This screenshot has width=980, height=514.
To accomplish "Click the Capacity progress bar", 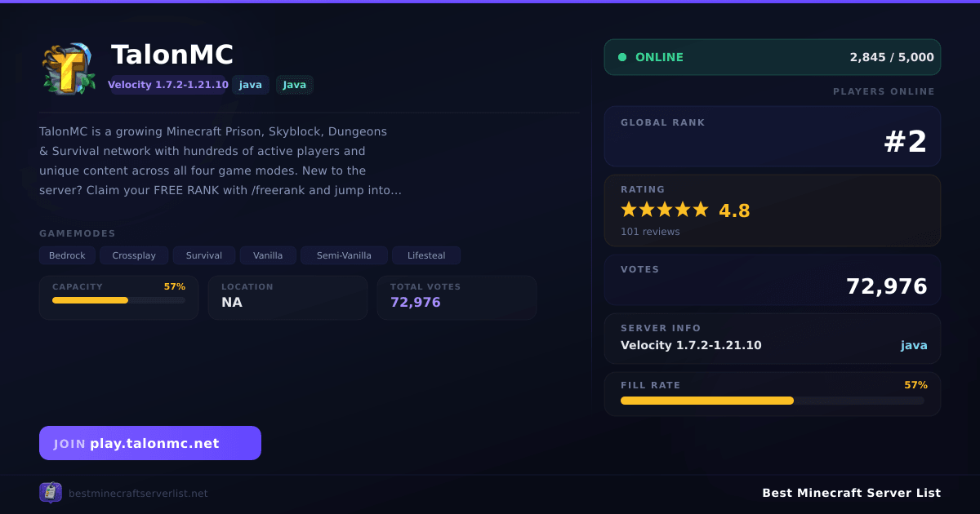I will (118, 300).
